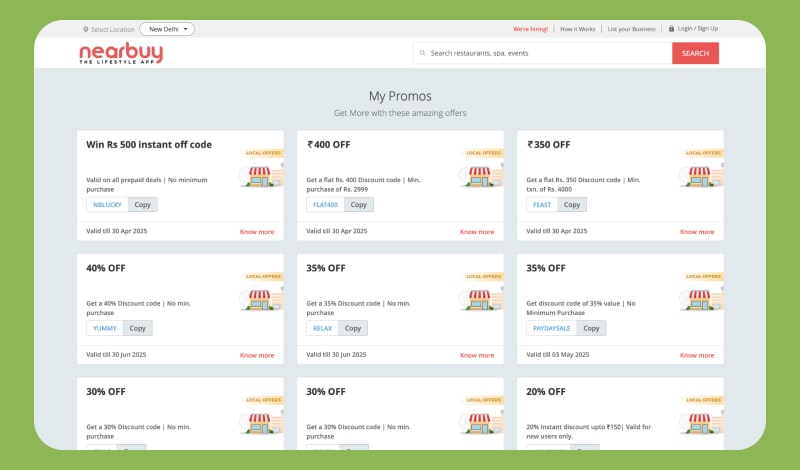Click the lock icon beside Login / Sign Up
Image resolution: width=800 pixels, height=470 pixels.
(671, 29)
